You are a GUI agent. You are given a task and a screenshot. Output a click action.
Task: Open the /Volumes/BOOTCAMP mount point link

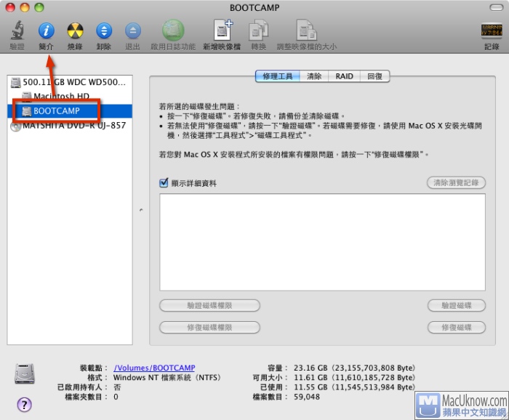coord(154,368)
